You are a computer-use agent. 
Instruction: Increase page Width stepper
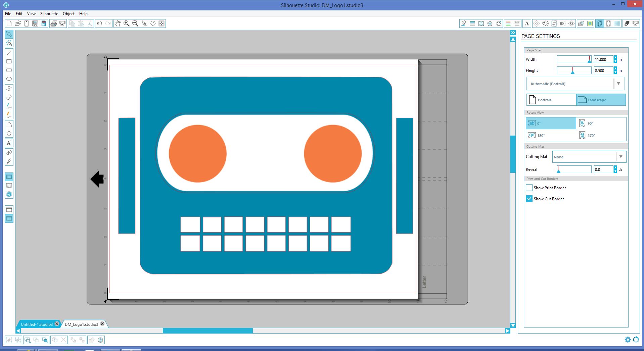(615, 58)
